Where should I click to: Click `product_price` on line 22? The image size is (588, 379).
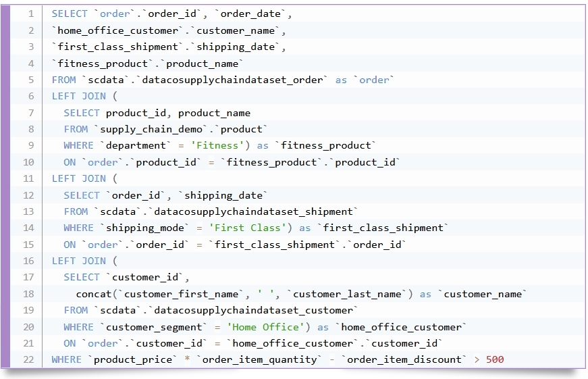click(x=133, y=359)
